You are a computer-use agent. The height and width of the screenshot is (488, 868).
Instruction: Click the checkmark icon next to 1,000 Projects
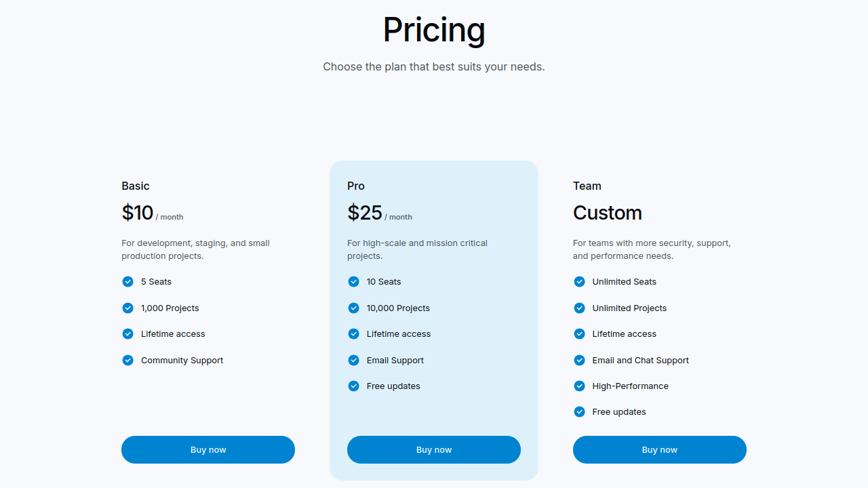[x=127, y=308]
